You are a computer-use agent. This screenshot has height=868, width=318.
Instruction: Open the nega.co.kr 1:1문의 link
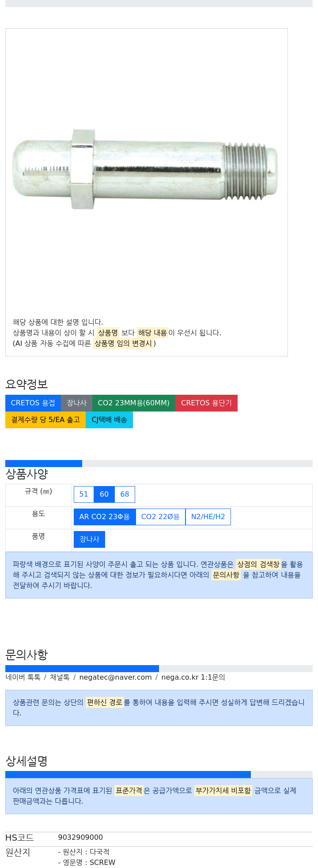[x=193, y=677]
